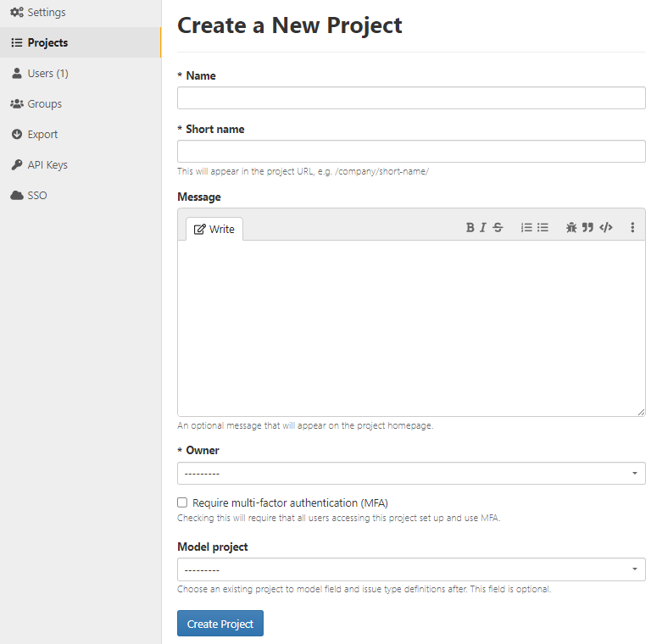651x644 pixels.
Task: Click the Export download icon
Action: (x=17, y=134)
